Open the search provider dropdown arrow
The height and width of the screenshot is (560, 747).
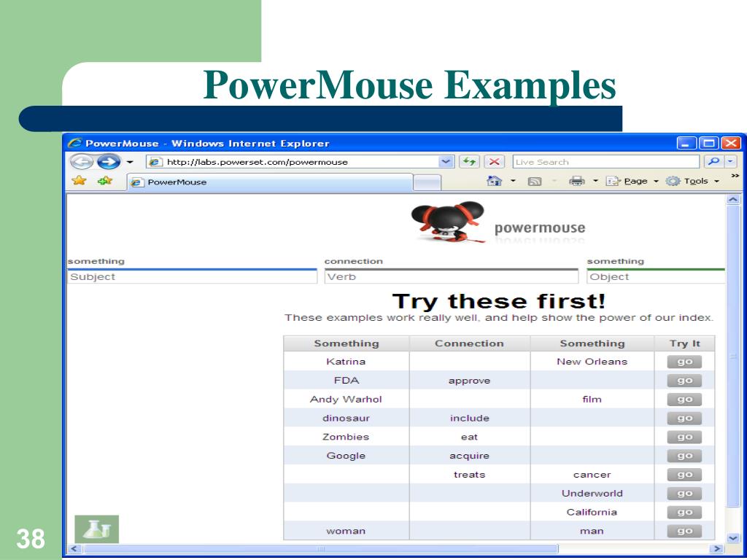730,161
